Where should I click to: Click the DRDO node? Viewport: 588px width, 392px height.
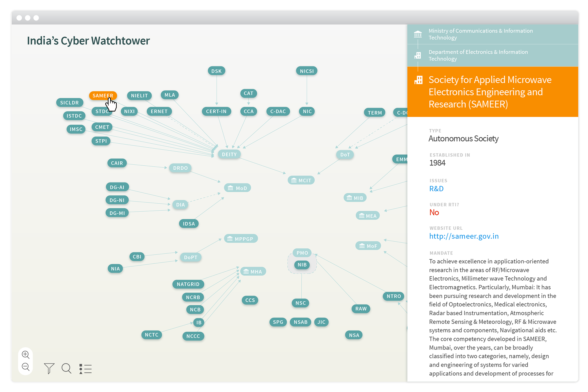point(180,168)
